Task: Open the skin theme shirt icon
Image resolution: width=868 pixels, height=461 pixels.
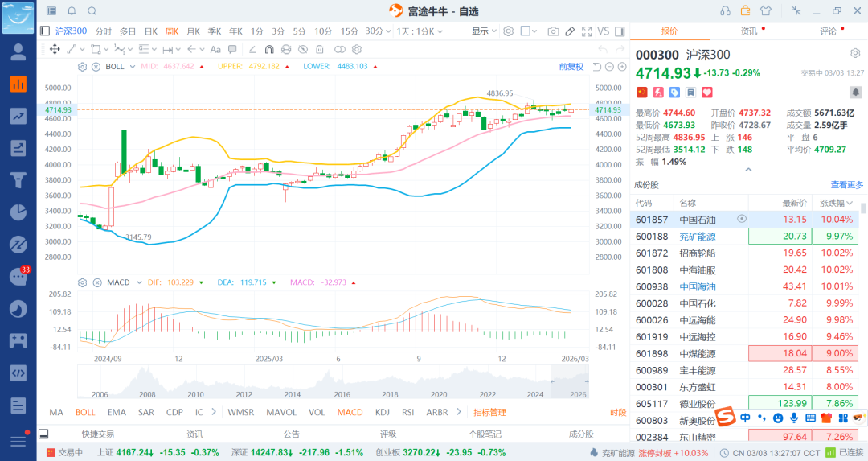Action: [x=764, y=10]
